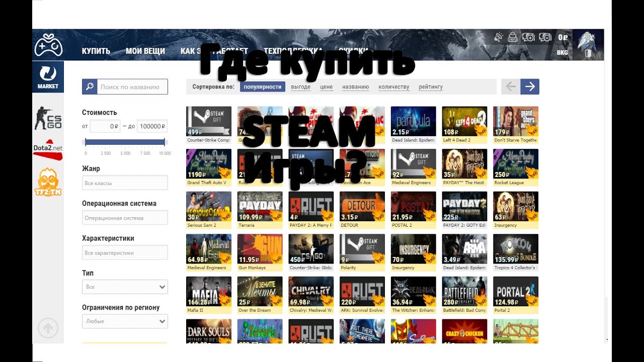Open the Mafia II 166.28₽ item
The height and width of the screenshot is (362, 644).
coord(209,296)
